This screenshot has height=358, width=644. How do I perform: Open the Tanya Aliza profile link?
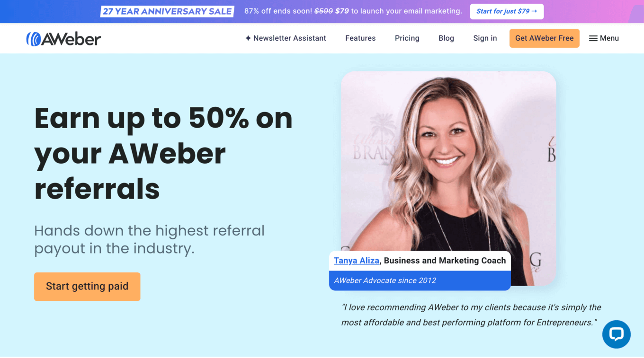[x=357, y=261]
